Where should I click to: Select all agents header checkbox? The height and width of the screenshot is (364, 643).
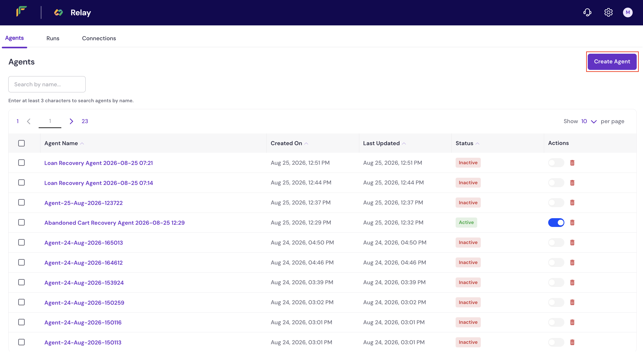22,143
